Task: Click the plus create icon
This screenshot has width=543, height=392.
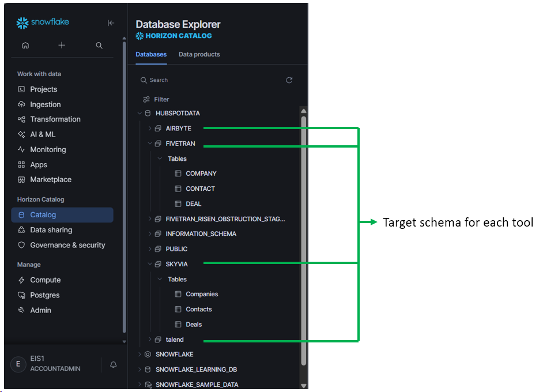Action: pos(62,45)
